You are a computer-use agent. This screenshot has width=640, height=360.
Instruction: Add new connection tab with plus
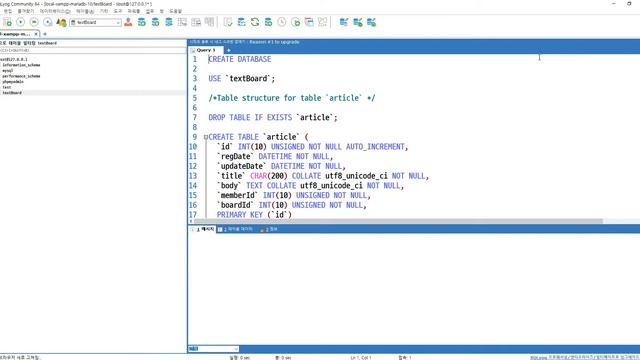[x=45, y=34]
